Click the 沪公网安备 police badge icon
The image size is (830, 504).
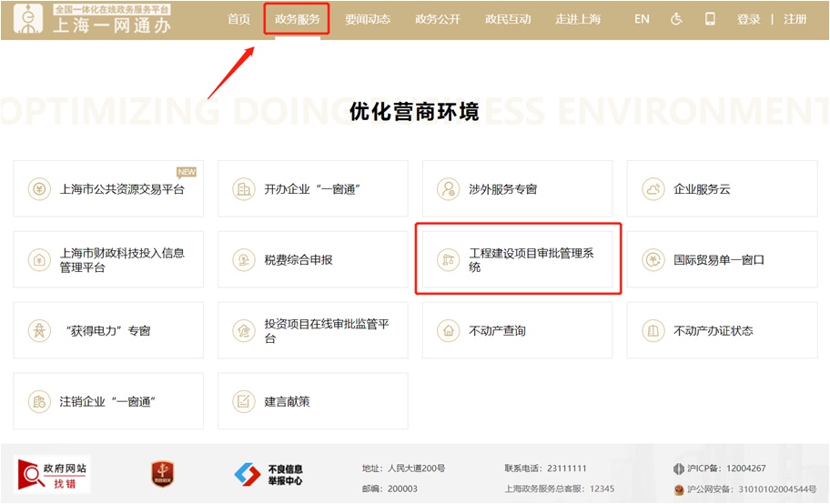tap(678, 489)
